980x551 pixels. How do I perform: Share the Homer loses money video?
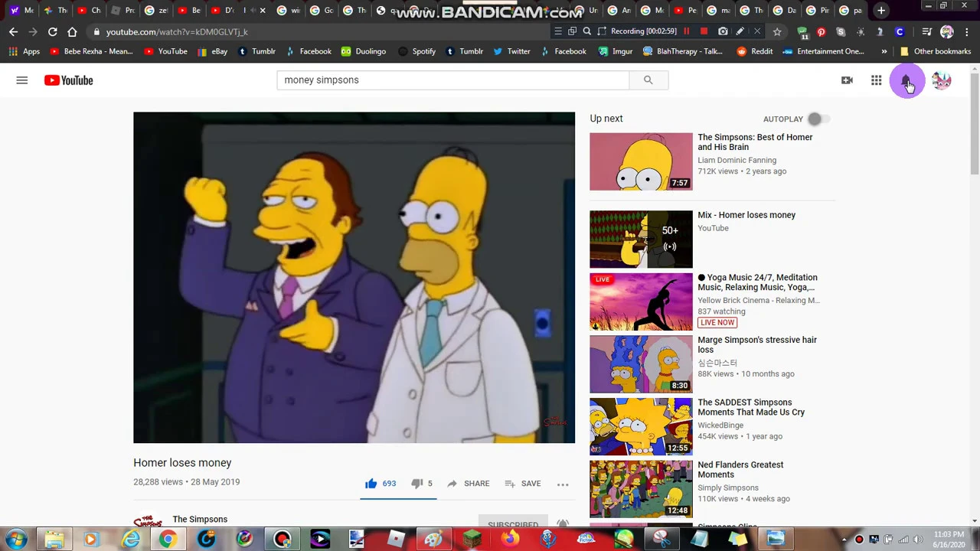(468, 484)
